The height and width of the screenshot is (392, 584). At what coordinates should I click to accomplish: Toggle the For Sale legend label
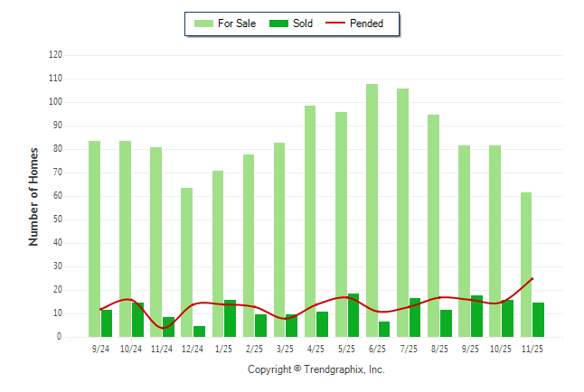(235, 23)
